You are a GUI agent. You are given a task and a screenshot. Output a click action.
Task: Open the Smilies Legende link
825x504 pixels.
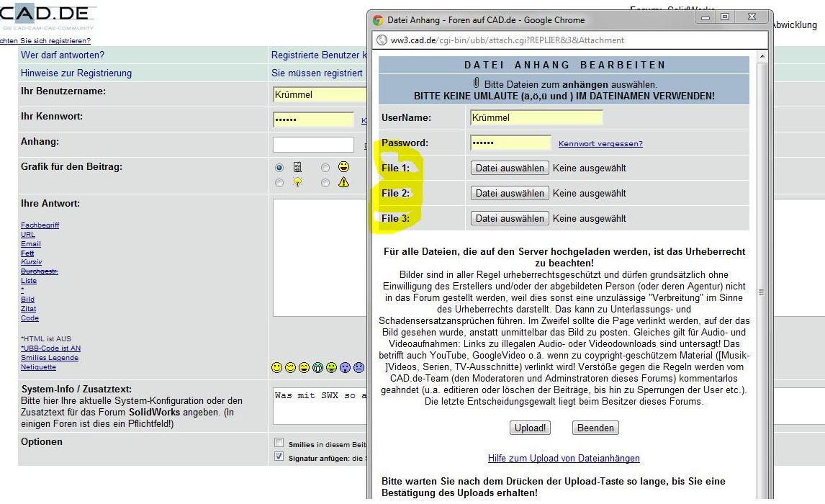[50, 358]
